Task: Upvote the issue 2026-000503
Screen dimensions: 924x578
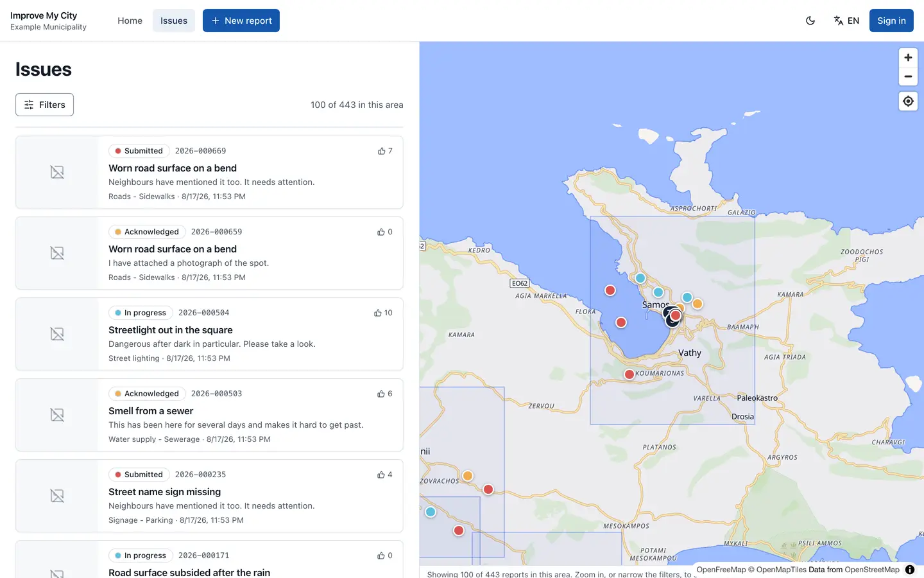Action: click(385, 394)
